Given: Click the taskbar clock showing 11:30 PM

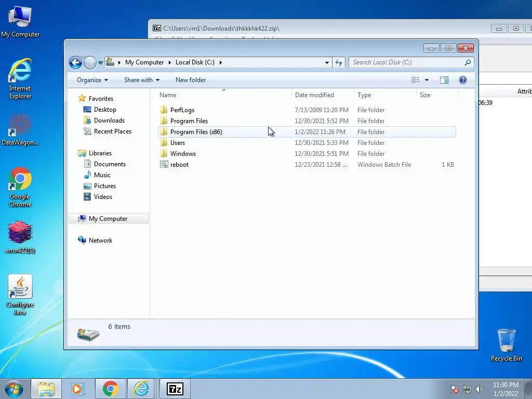Looking at the screenshot, I should 506,389.
